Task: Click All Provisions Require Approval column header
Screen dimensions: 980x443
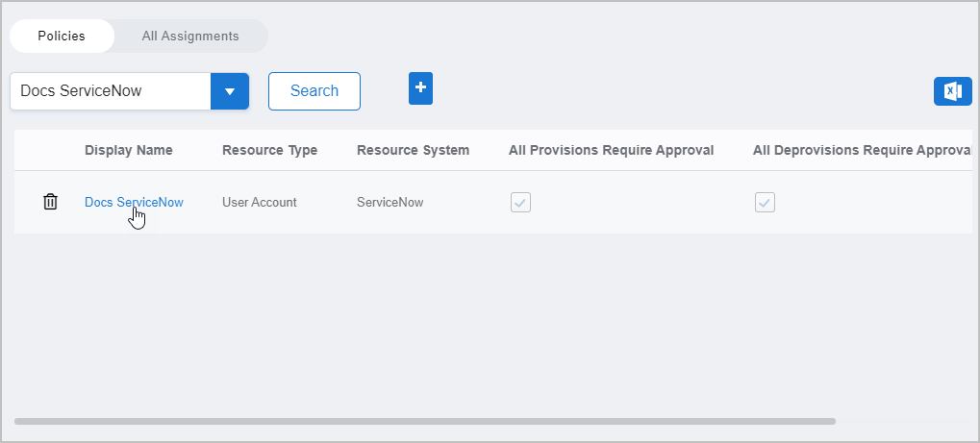Action: click(x=611, y=150)
